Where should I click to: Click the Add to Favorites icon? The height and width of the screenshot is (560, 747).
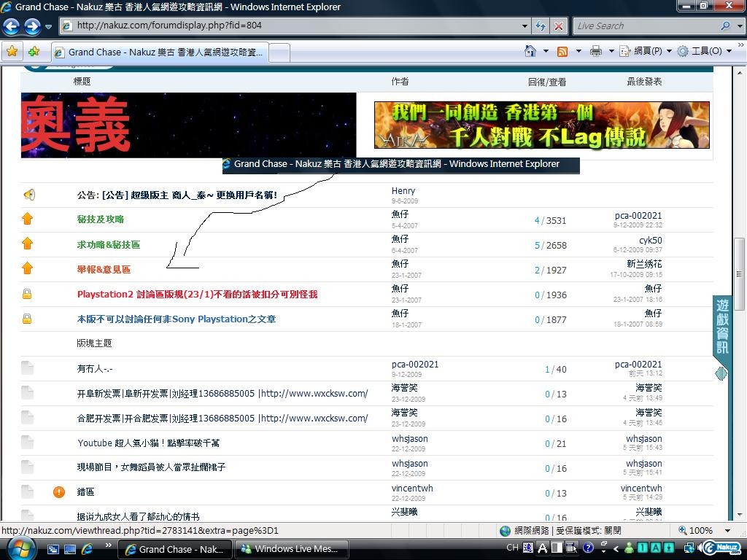click(x=34, y=52)
